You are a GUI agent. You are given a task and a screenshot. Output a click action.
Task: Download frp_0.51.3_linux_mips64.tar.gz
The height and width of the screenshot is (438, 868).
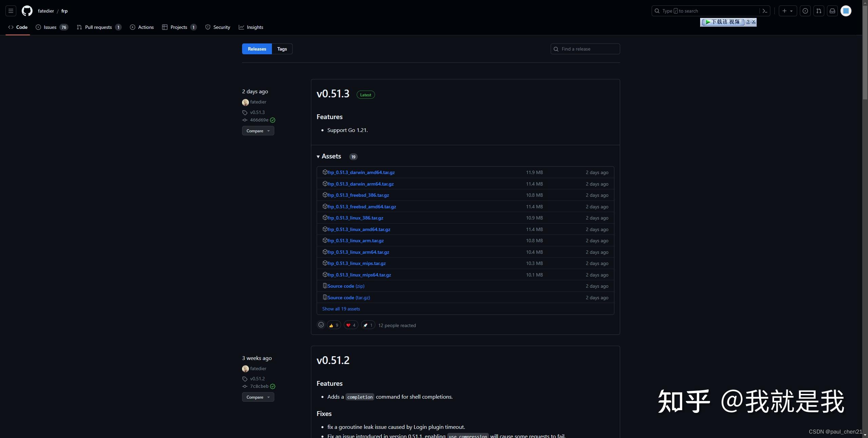[359, 275]
